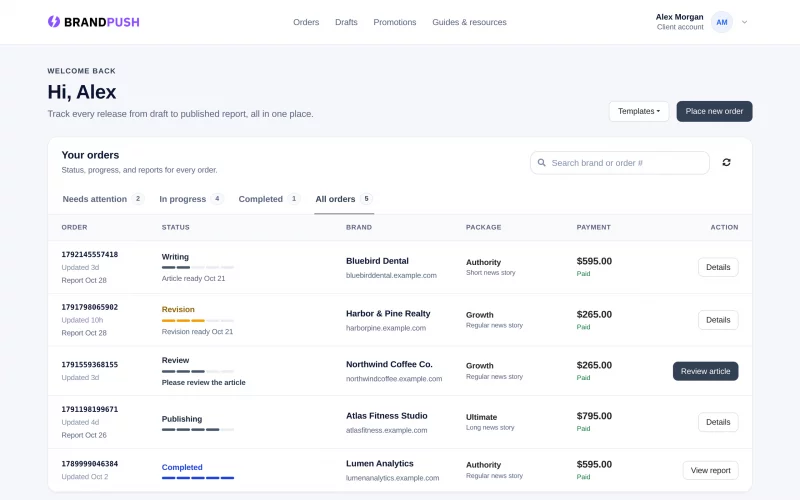The image size is (800, 500).
Task: Click harborpine.example.com URL
Action: (x=386, y=328)
